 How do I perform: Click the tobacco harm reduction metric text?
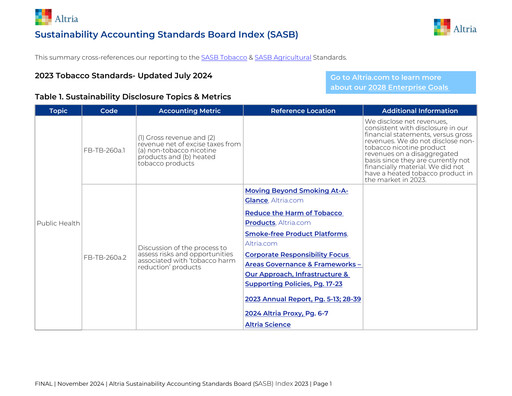pos(187,257)
